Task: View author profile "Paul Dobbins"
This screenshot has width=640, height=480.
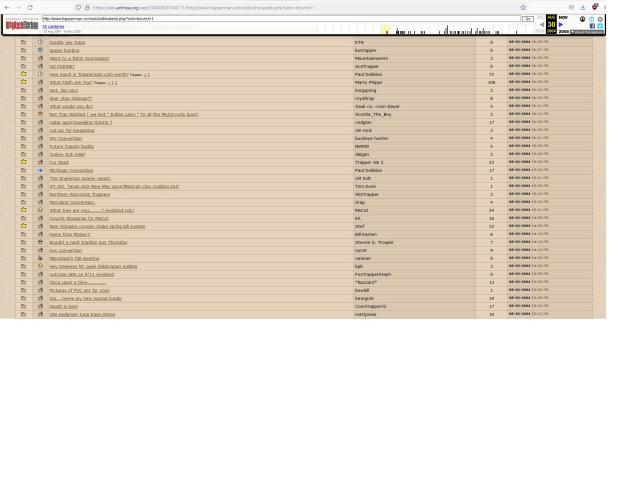Action: coord(368,74)
